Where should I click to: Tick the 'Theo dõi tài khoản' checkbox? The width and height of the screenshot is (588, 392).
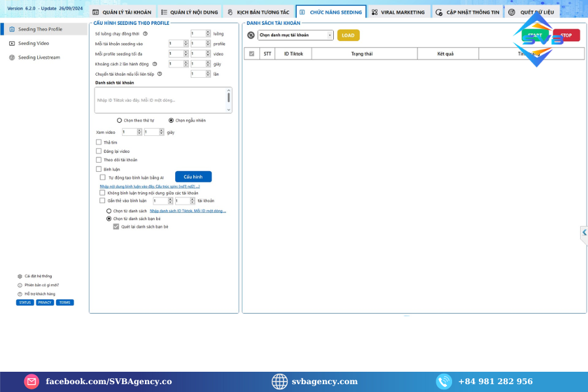(99, 159)
